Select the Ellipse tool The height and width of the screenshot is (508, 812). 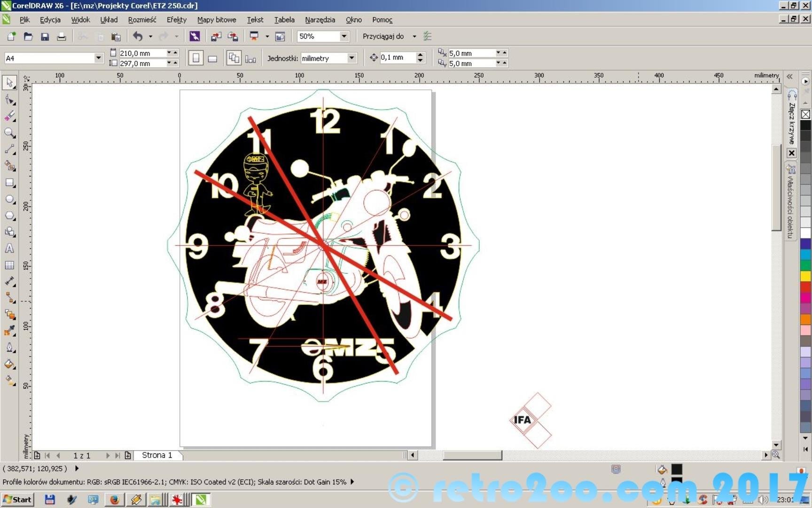click(x=9, y=199)
